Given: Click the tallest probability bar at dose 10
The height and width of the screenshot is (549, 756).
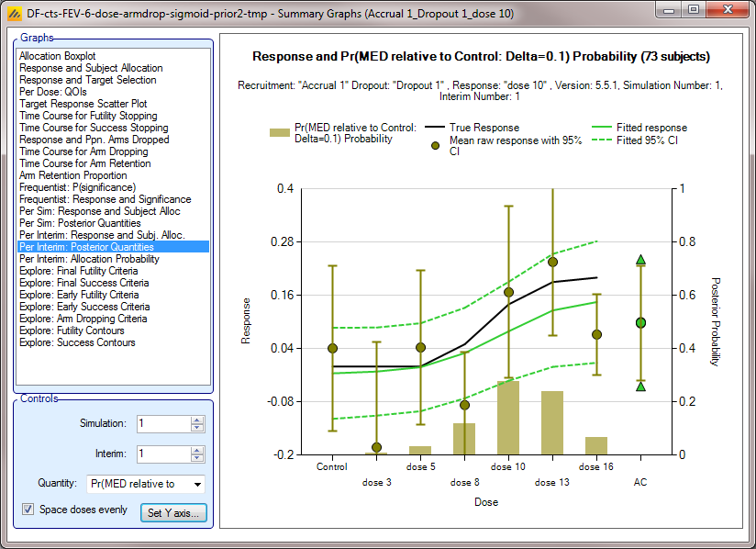Looking at the screenshot, I should [x=508, y=418].
